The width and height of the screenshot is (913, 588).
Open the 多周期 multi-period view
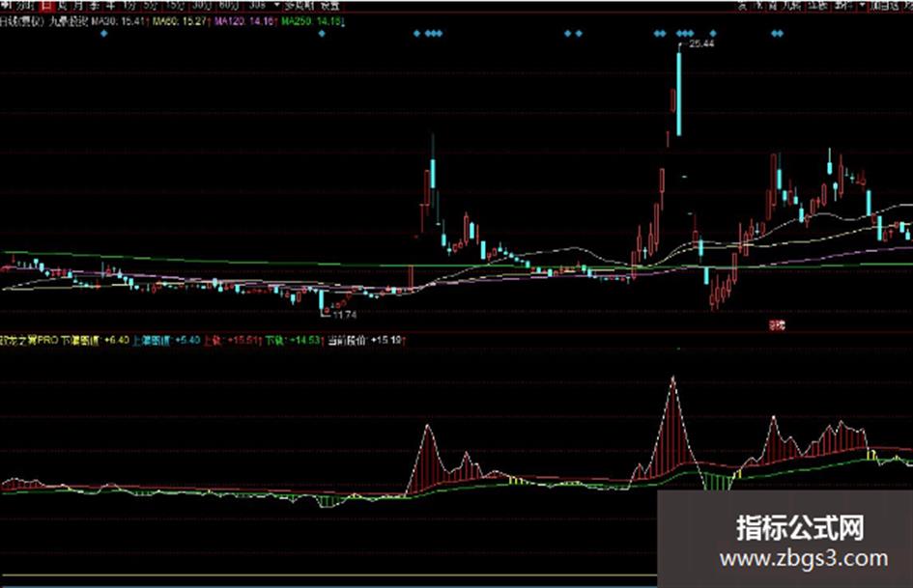tap(300, 6)
